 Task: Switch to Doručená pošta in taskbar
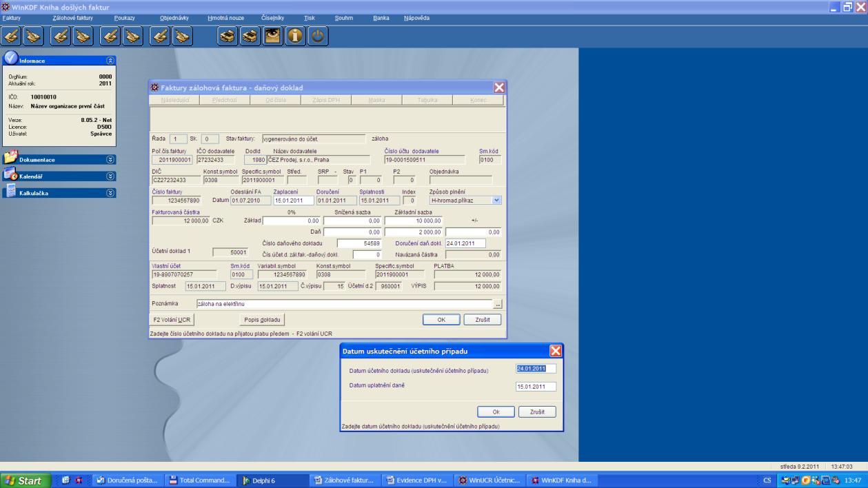click(128, 480)
